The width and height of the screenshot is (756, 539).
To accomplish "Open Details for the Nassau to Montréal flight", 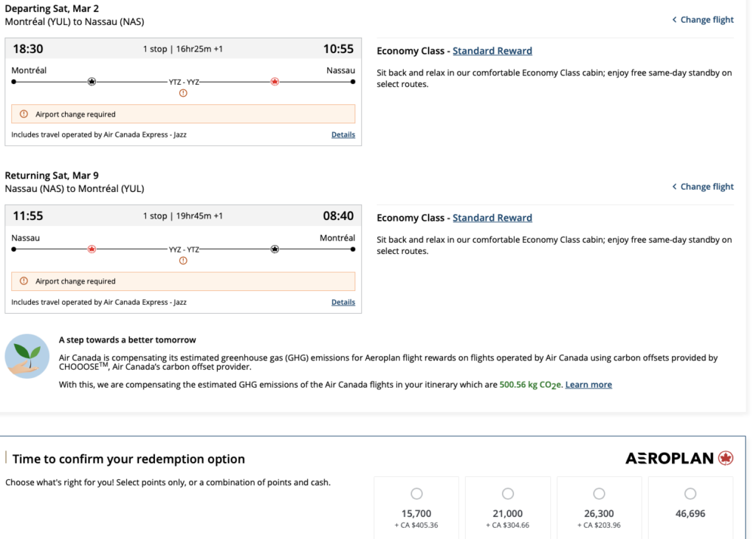I will coord(343,302).
